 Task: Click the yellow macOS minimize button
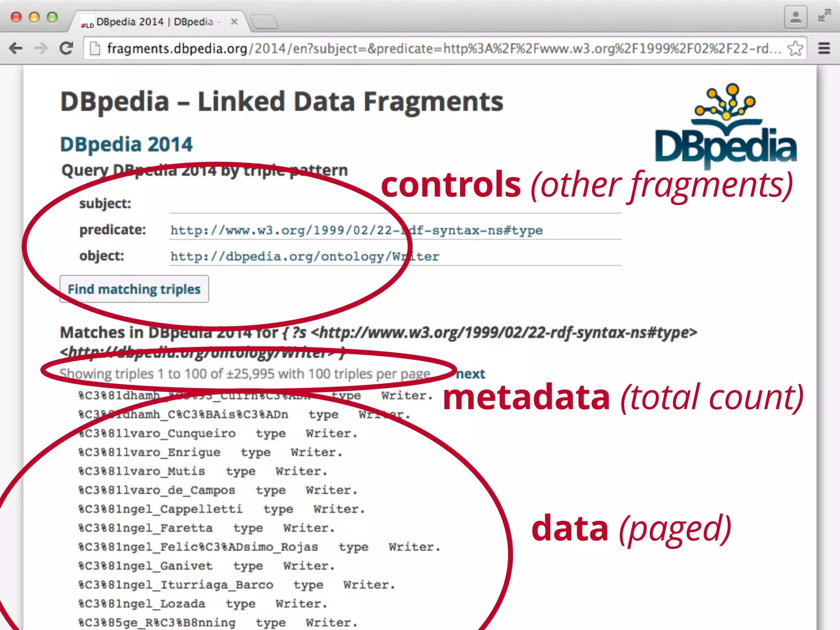pyautogui.click(x=34, y=17)
